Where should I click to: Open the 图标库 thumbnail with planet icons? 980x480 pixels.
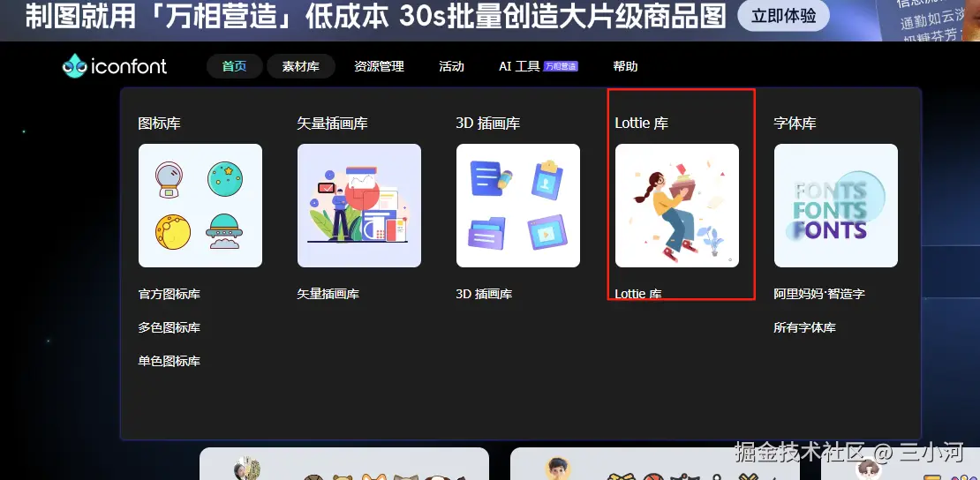point(200,206)
